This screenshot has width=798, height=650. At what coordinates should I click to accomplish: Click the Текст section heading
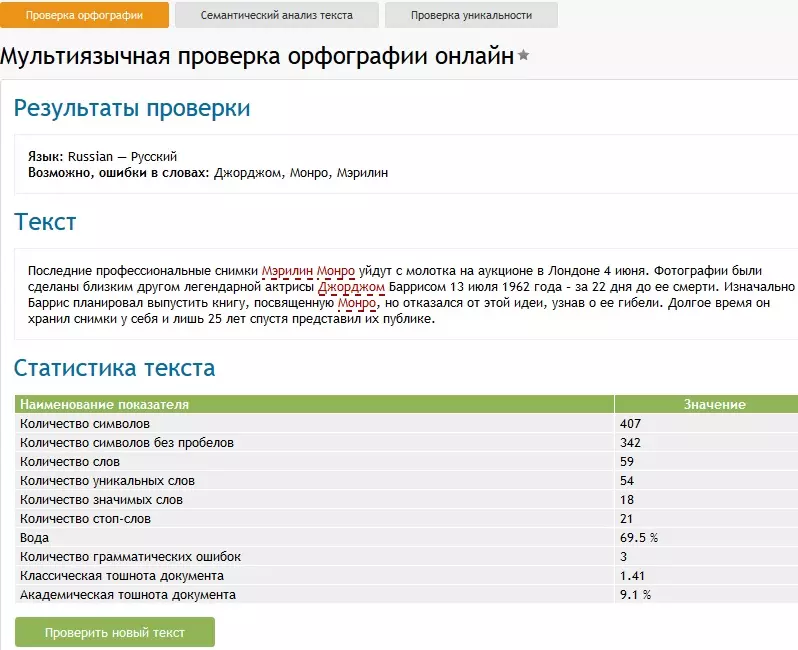coord(45,222)
